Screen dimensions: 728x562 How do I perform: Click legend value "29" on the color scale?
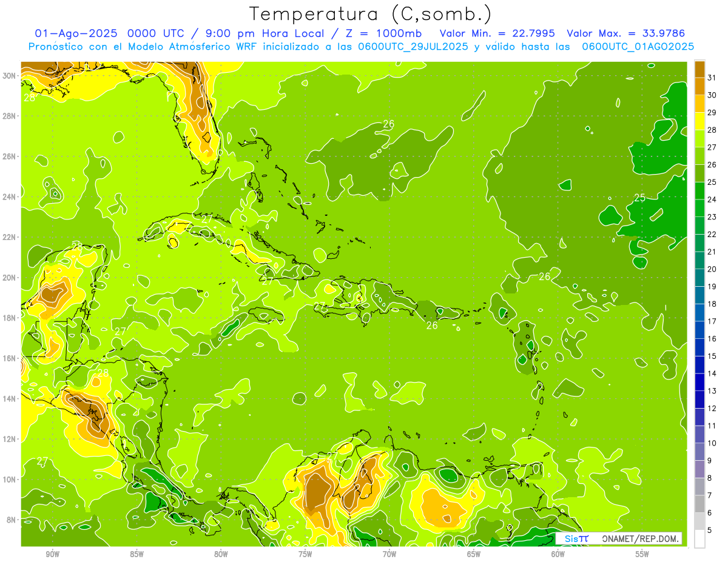point(712,112)
